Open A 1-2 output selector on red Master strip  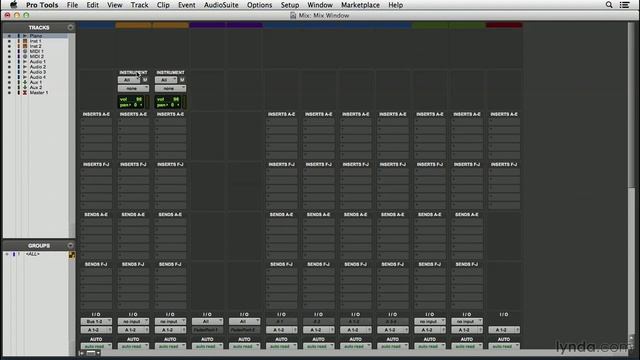pyautogui.click(x=504, y=330)
